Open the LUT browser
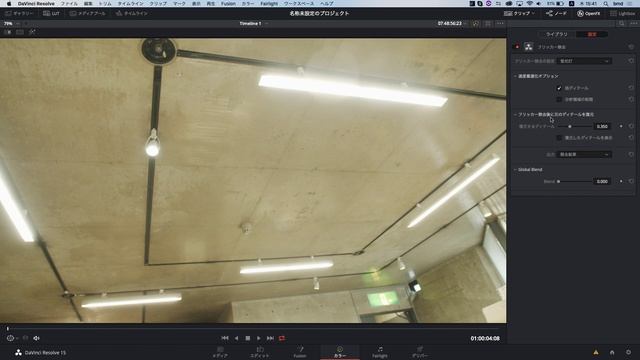 [51, 13]
